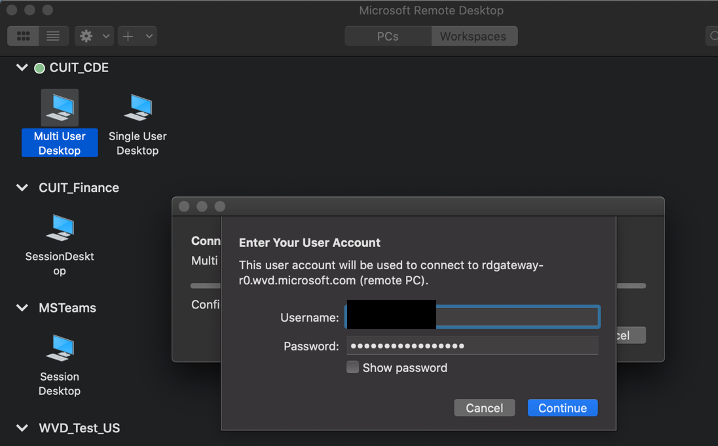Click the CUIT_CDE group label

[79, 68]
